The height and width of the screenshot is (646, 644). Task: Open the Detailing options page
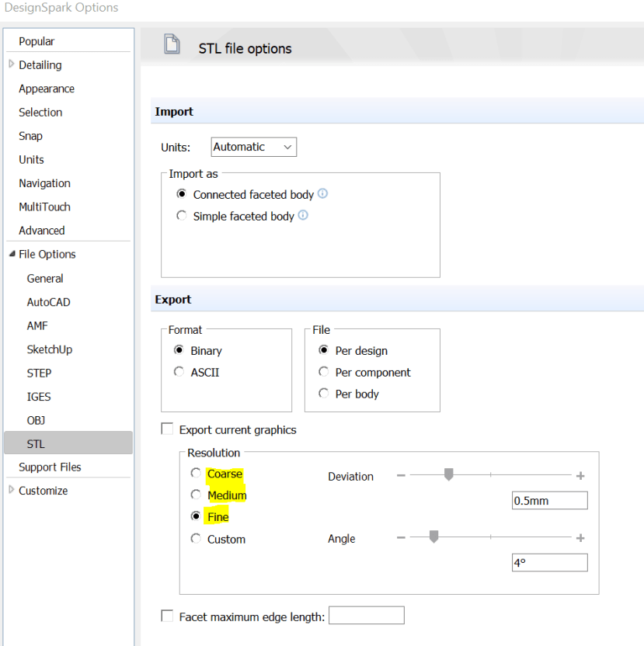[40, 65]
